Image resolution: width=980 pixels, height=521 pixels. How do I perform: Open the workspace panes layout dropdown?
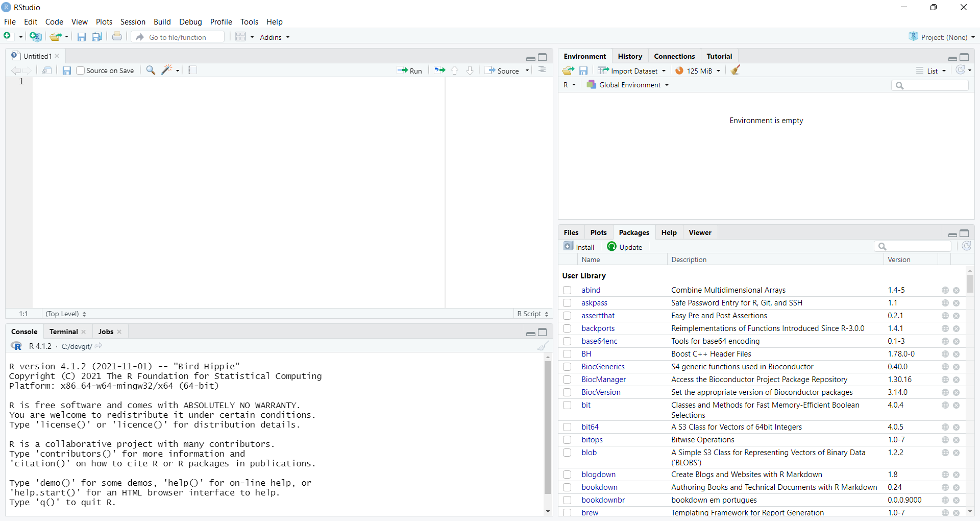[244, 37]
